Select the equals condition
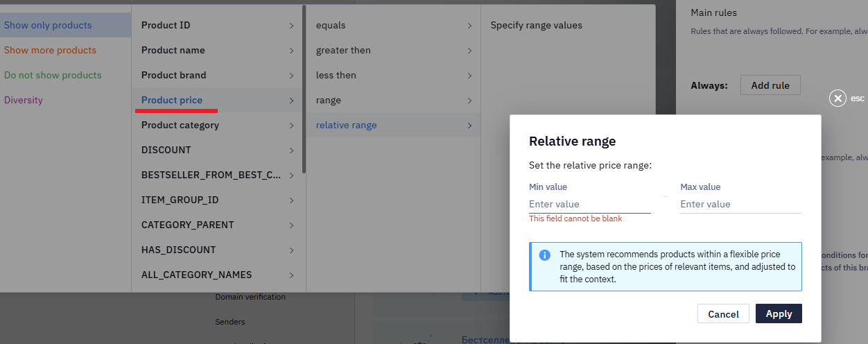 pyautogui.click(x=393, y=25)
